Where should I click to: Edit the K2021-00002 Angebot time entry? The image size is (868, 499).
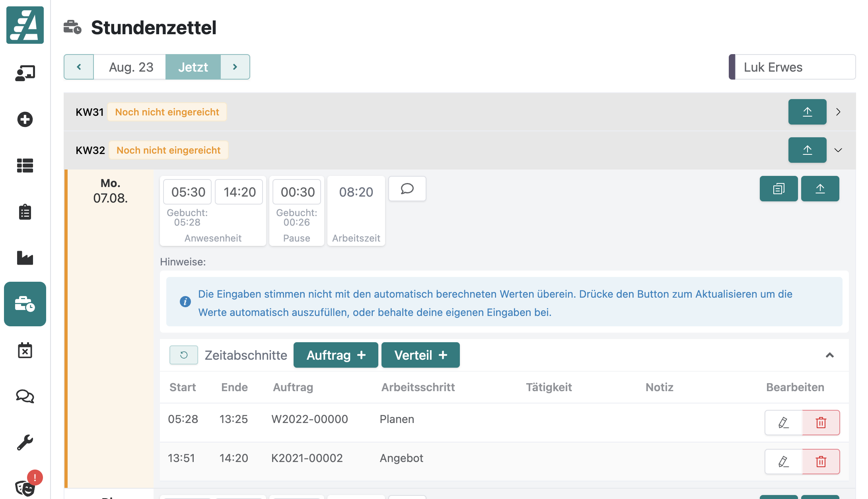pyautogui.click(x=783, y=462)
